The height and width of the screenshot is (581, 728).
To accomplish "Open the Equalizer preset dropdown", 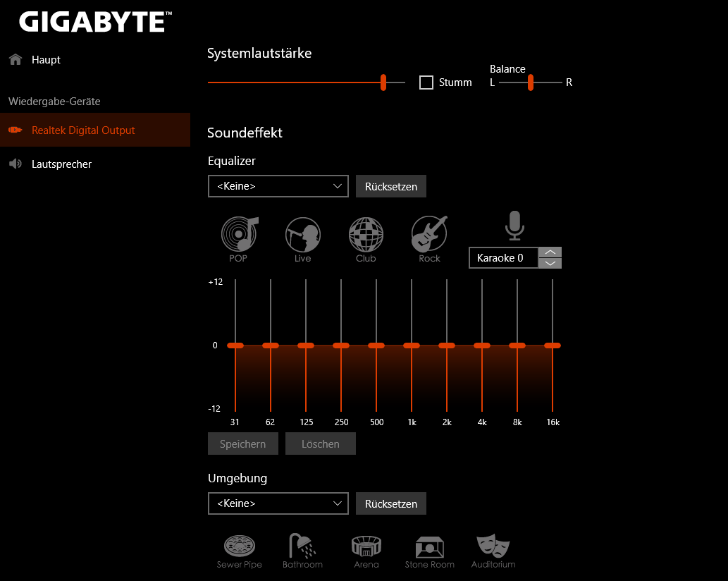I will pyautogui.click(x=278, y=186).
